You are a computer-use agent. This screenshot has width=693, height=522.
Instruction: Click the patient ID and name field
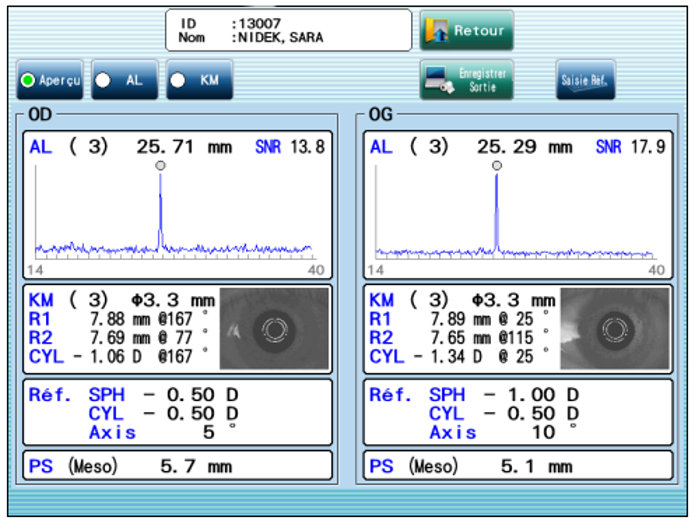pos(289,30)
